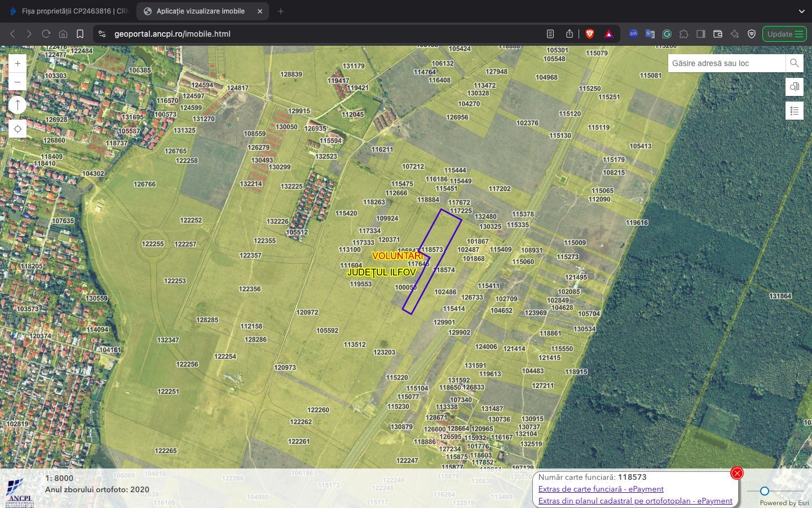Viewport: 812px width, 508px height.
Task: Zoom in on the map
Action: tap(17, 64)
